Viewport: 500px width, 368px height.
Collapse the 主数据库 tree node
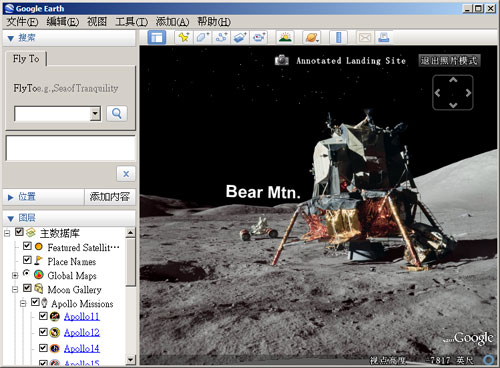coord(7,233)
